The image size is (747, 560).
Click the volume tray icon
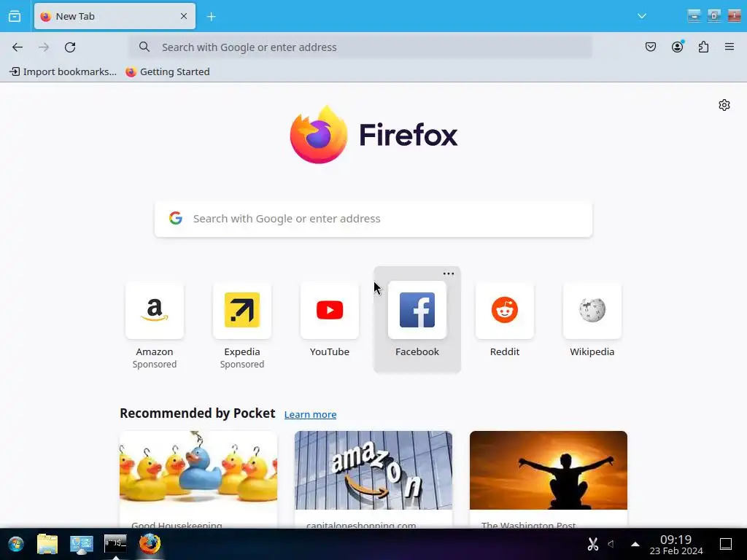(611, 544)
